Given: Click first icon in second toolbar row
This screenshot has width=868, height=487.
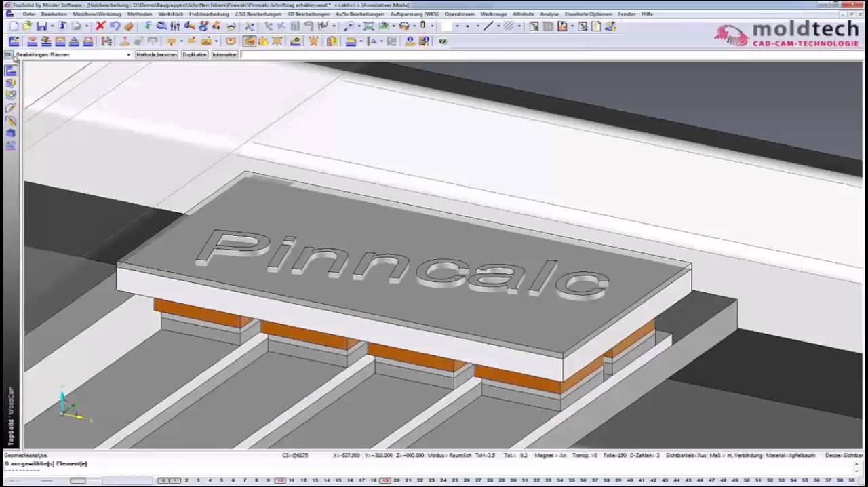Looking at the screenshot, I should (14, 41).
